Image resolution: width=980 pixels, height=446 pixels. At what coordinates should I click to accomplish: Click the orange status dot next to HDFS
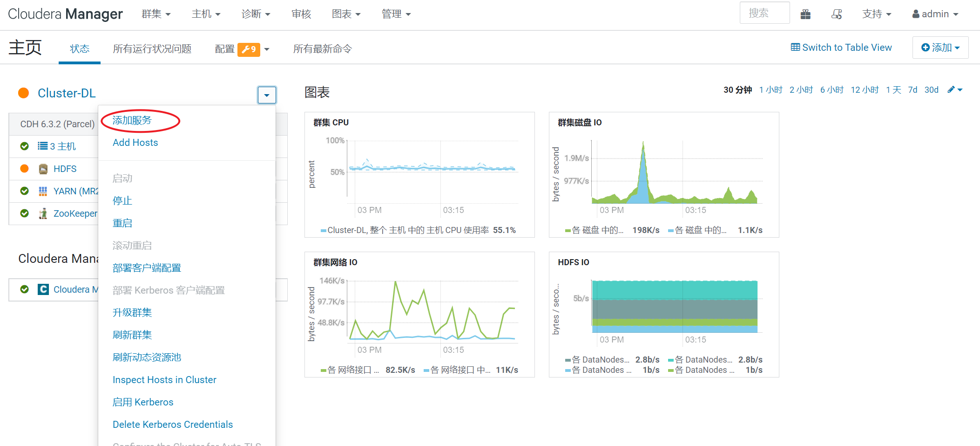[x=25, y=169]
